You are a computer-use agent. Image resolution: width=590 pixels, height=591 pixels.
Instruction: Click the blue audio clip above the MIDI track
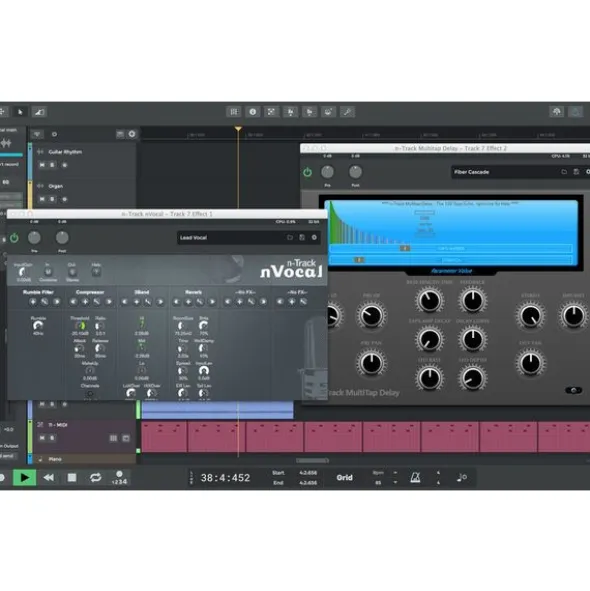217,410
